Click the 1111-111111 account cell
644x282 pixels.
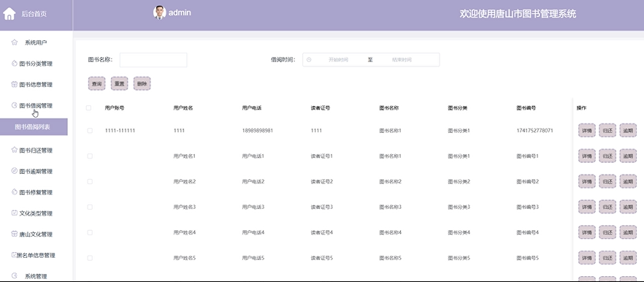tap(120, 131)
